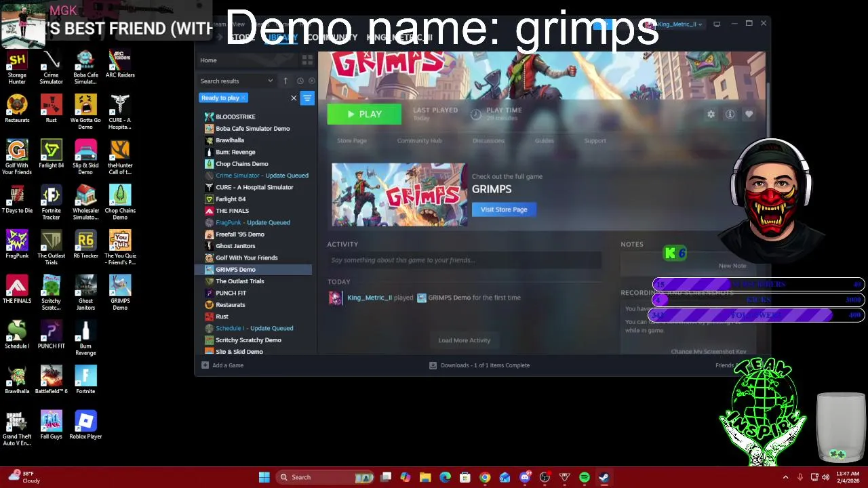This screenshot has width=868, height=488.
Task: Click the R6 Tracker desktop shortcut
Action: click(x=85, y=245)
